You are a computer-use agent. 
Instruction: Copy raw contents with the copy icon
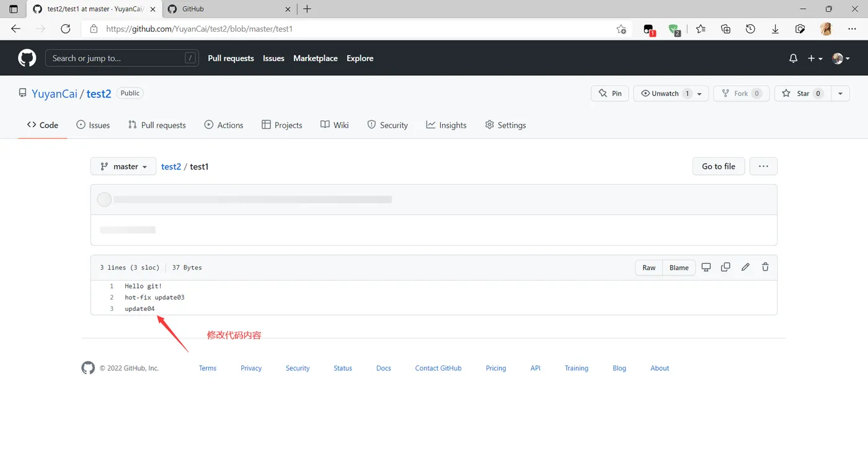coord(725,267)
